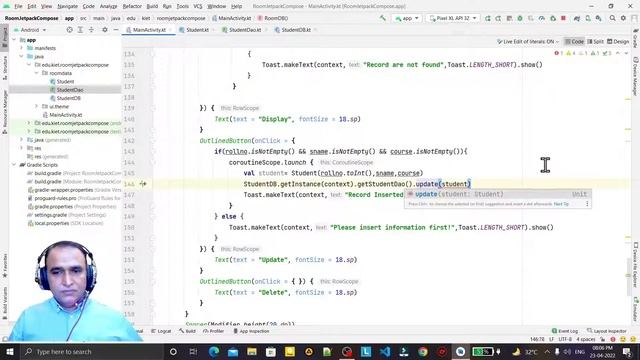Switch to the Student.kt editor tab
Image resolution: width=640 pixels, height=360 pixels.
(x=197, y=30)
